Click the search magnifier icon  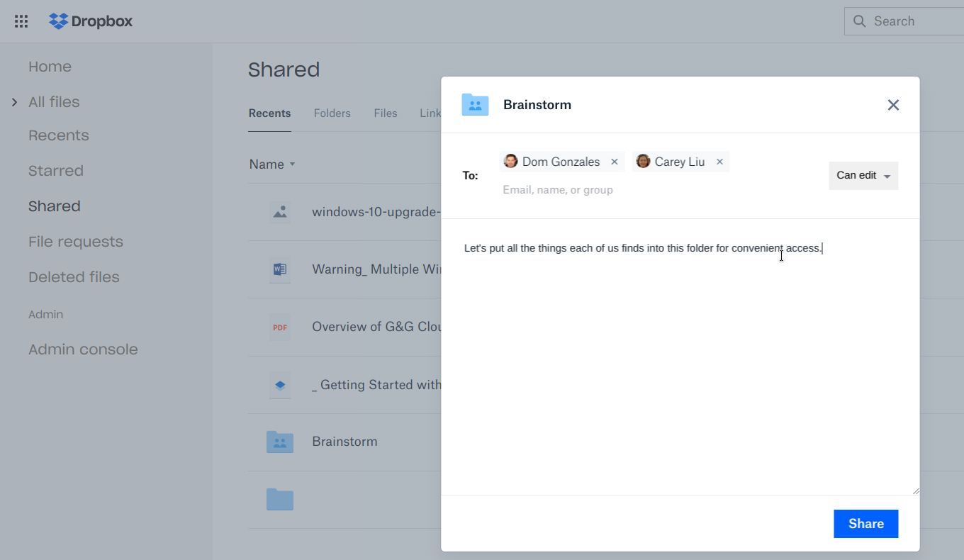(x=859, y=21)
